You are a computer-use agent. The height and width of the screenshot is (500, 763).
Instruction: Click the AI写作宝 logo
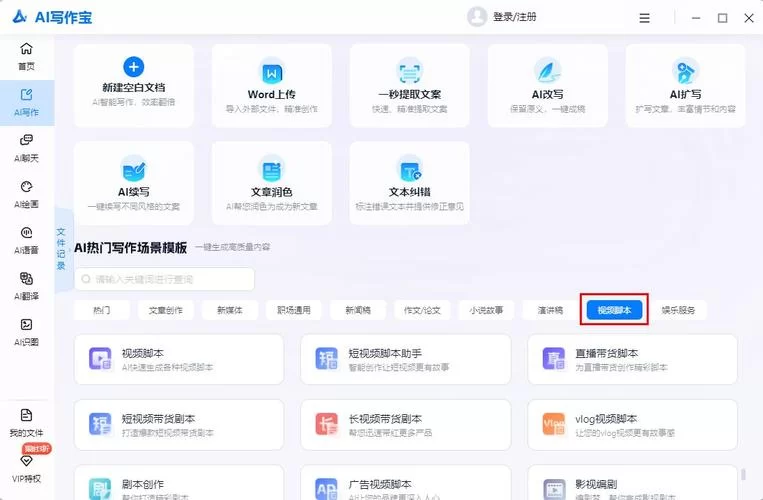[x=52, y=17]
